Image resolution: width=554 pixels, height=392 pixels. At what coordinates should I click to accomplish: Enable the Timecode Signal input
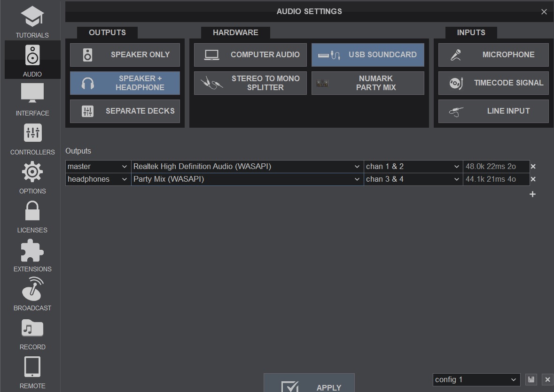pos(493,83)
